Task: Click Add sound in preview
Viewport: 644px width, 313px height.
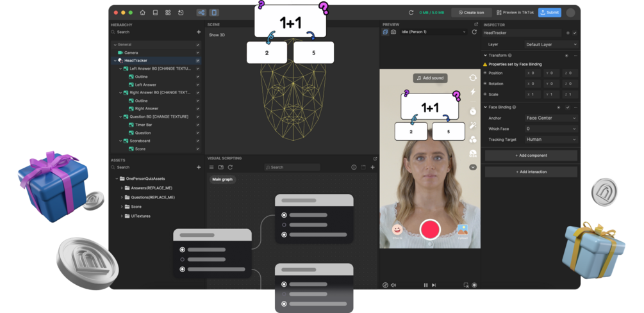Action: click(430, 78)
